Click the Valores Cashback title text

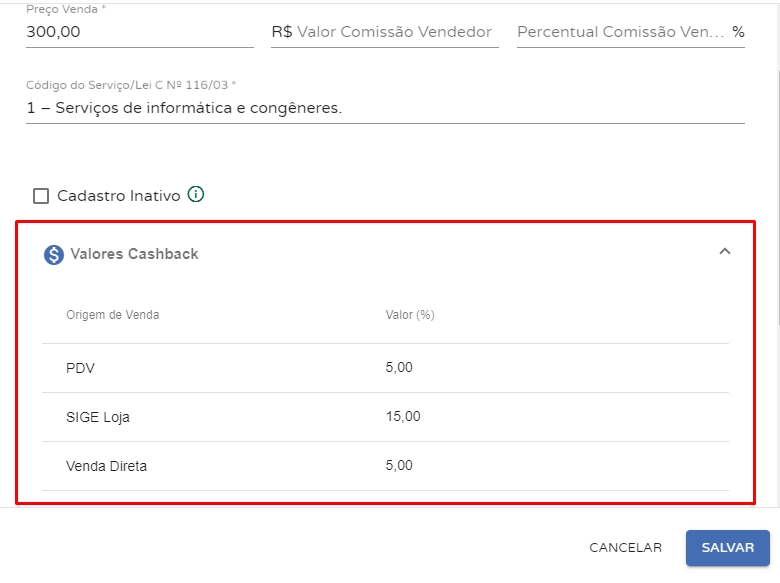[134, 254]
